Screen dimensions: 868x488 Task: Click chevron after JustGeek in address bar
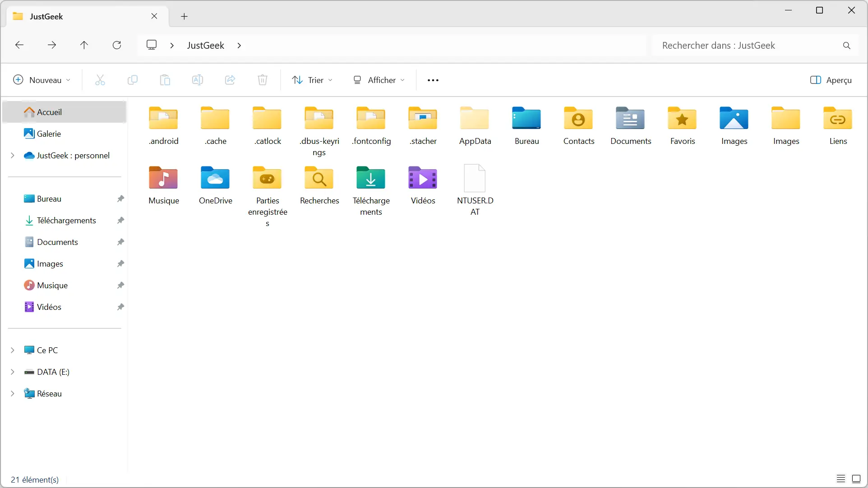click(x=239, y=46)
